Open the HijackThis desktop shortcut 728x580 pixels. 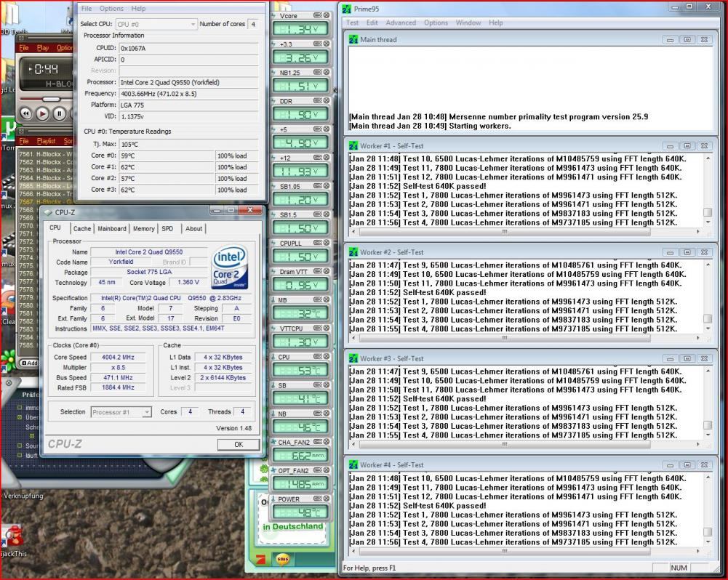(12, 541)
